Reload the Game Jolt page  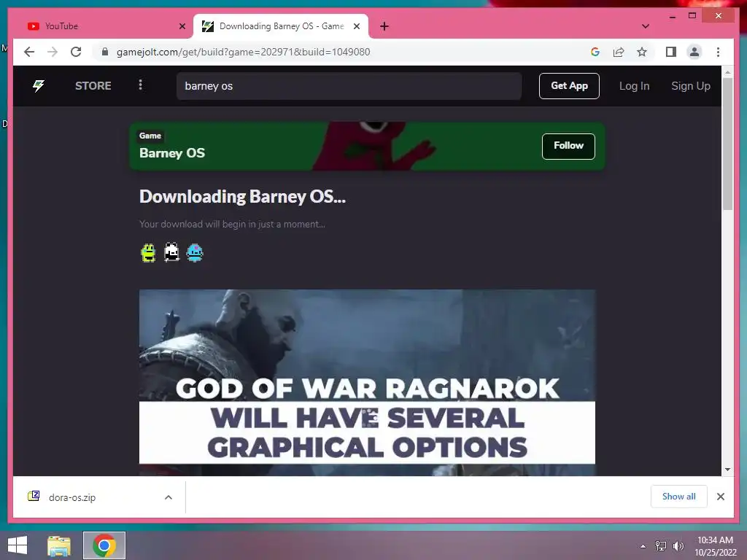click(x=76, y=52)
